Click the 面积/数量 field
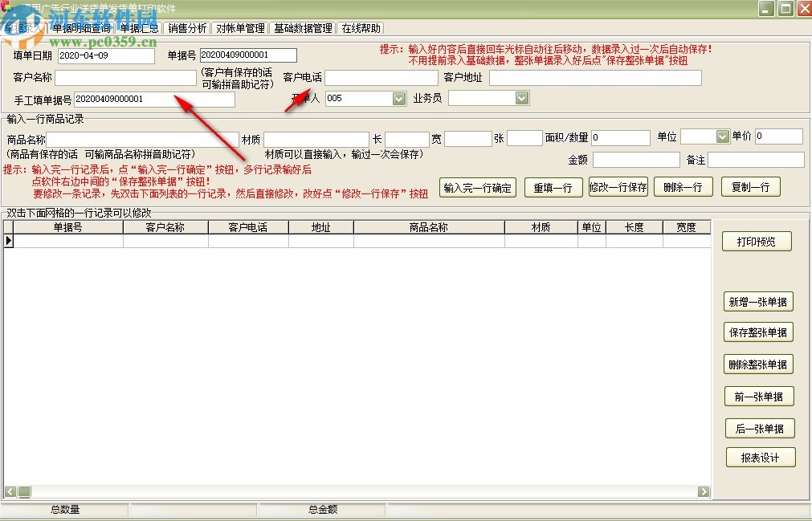Image resolution: width=812 pixels, height=521 pixels. click(x=620, y=137)
